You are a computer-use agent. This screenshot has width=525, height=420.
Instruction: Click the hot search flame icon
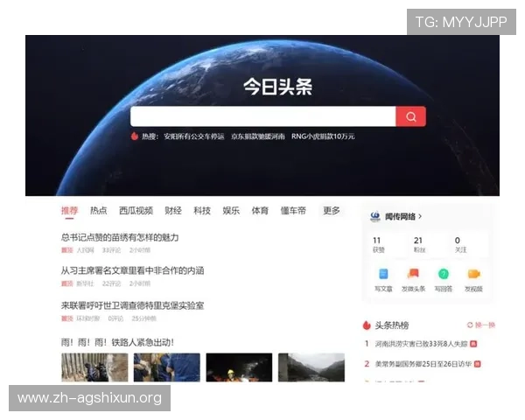tap(135, 136)
